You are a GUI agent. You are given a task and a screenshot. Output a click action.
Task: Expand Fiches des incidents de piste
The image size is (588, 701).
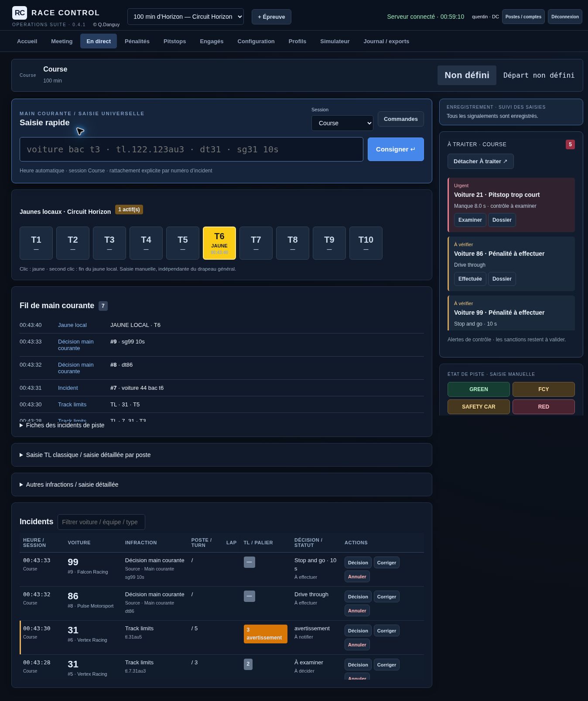click(62, 425)
